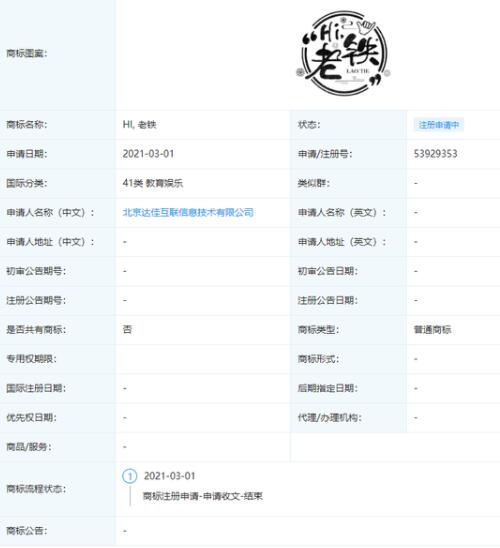This screenshot has height=548, width=500.
Task: Click the 注册申请中 status badge
Action: (439, 125)
